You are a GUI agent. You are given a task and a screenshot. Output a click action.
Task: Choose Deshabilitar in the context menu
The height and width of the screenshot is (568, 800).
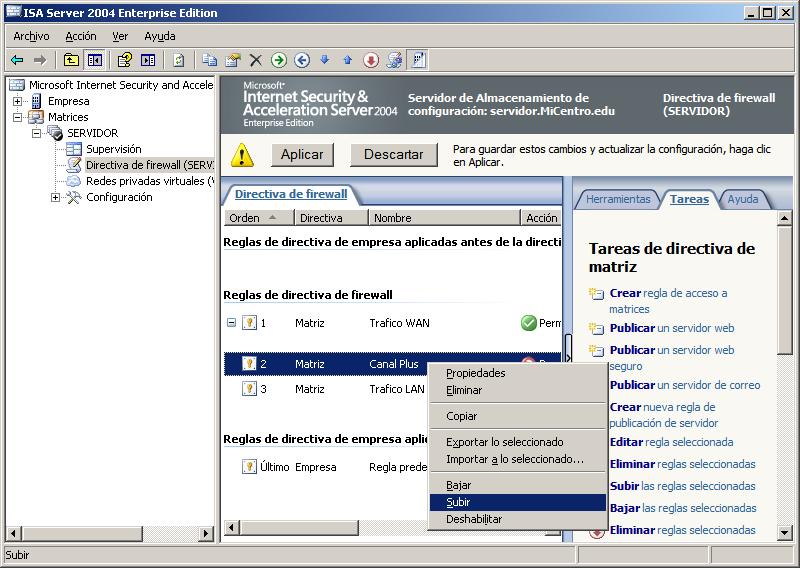(x=473, y=519)
